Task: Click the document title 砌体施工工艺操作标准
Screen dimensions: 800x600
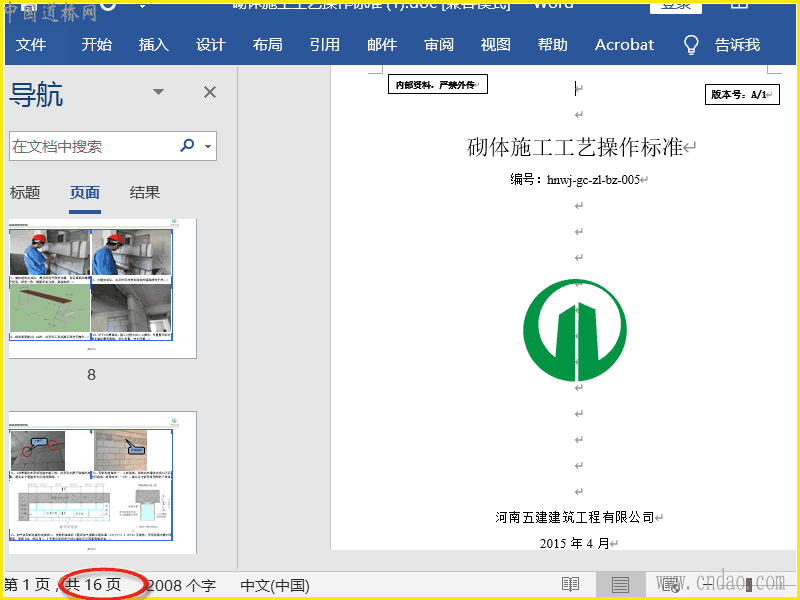Action: coord(575,147)
